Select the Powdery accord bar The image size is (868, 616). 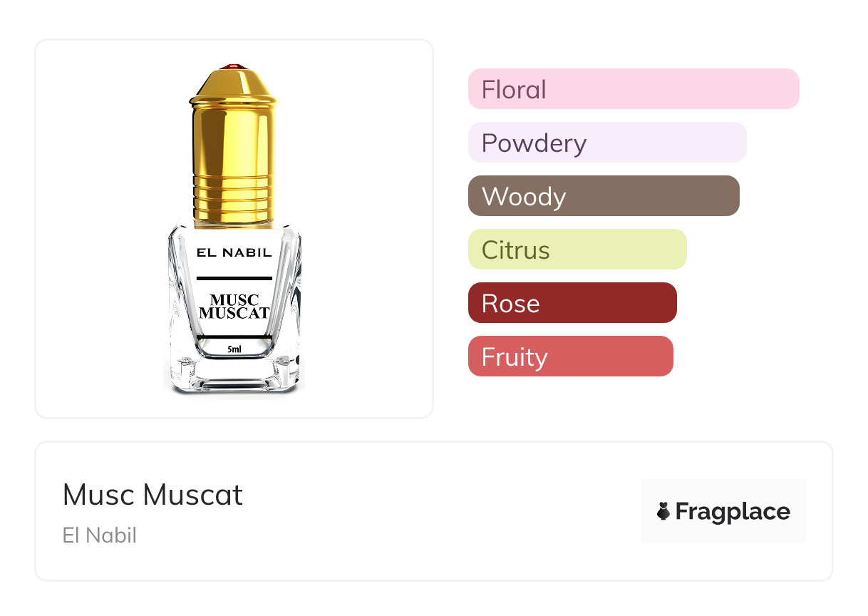coord(607,143)
